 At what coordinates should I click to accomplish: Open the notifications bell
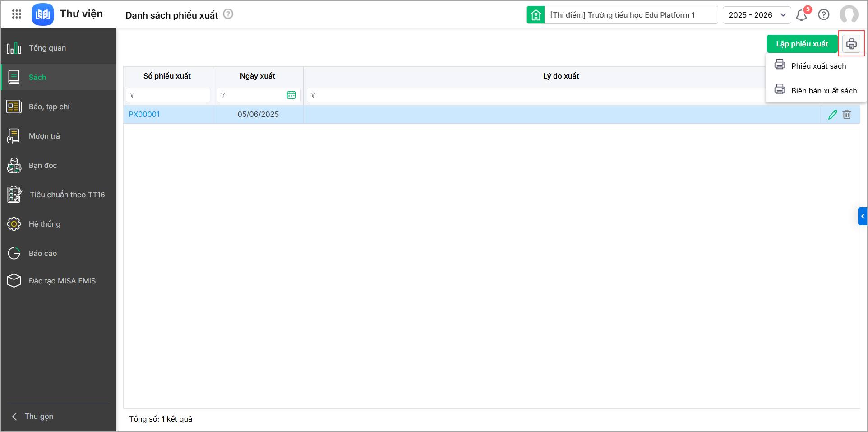tap(802, 15)
